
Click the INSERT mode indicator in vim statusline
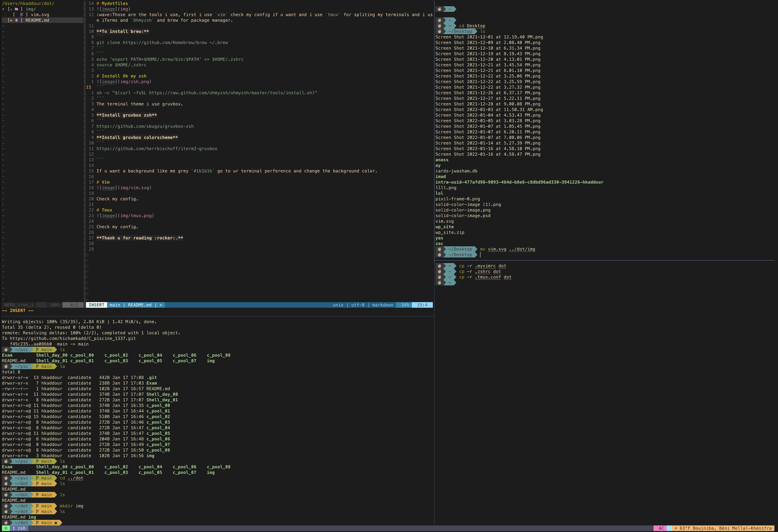click(96, 305)
